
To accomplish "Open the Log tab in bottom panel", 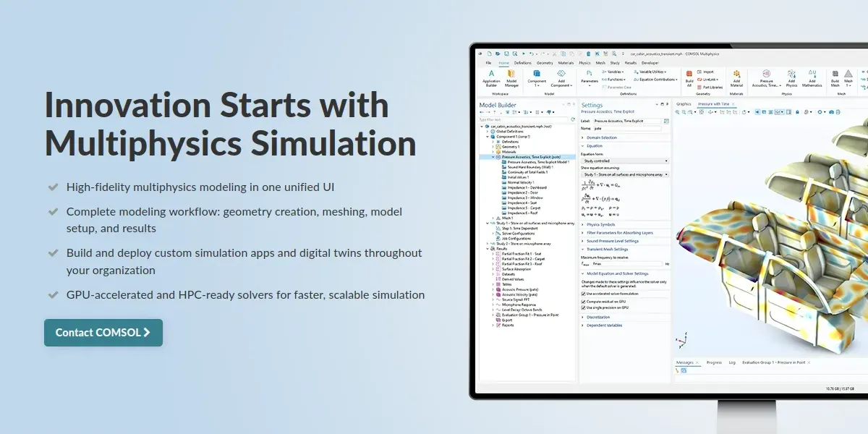I will pos(732,362).
